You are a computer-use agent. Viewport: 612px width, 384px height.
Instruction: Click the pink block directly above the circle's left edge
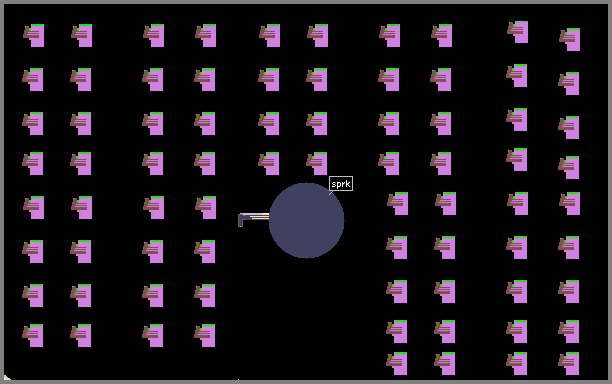[x=269, y=163]
